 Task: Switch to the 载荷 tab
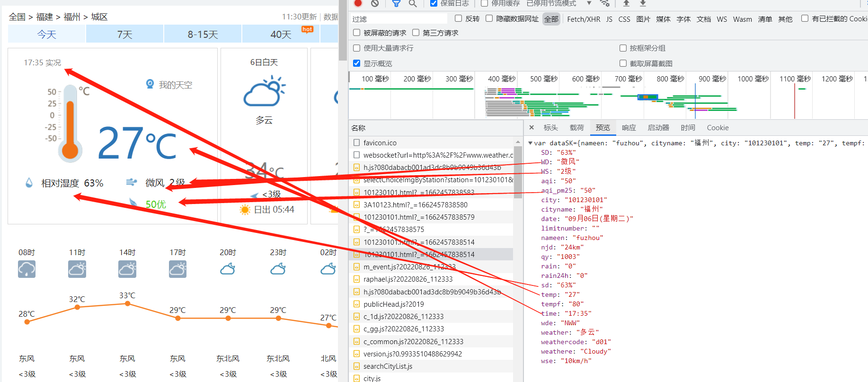tap(577, 128)
